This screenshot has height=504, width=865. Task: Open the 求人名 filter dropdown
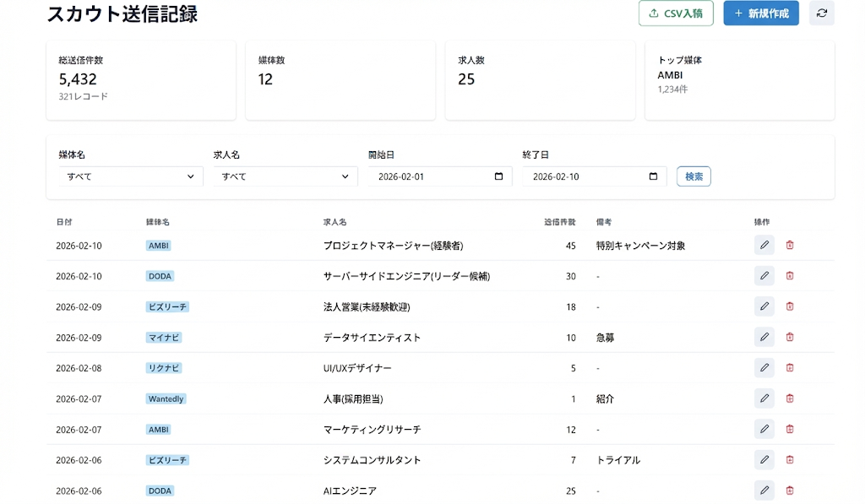click(x=285, y=176)
